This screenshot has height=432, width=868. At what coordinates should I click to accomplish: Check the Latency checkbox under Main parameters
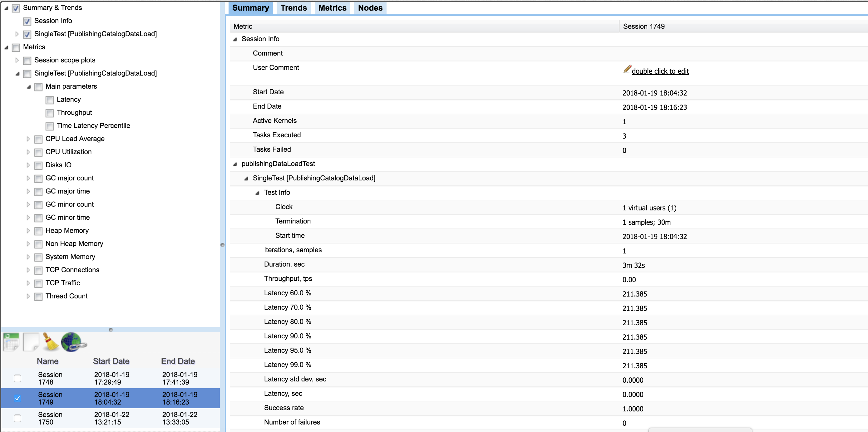point(50,100)
